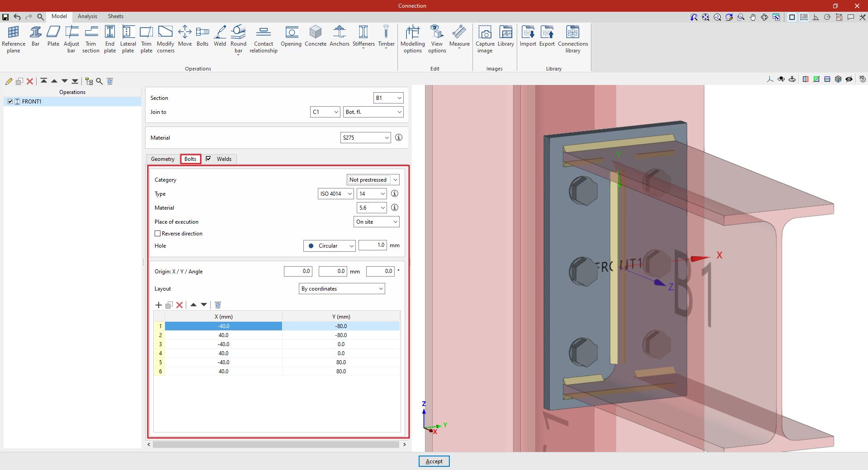
Task: Add a new bolt coordinate row
Action: point(159,305)
